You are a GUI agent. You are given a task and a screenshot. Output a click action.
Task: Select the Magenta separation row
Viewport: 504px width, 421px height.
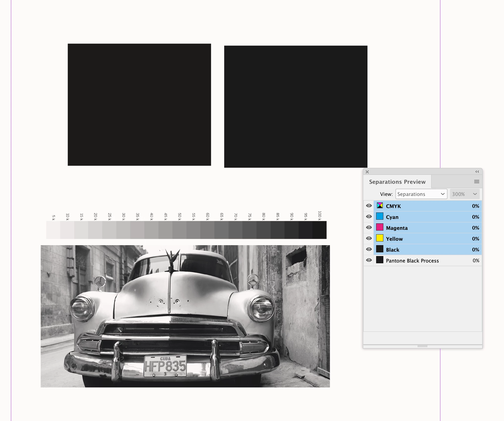421,228
